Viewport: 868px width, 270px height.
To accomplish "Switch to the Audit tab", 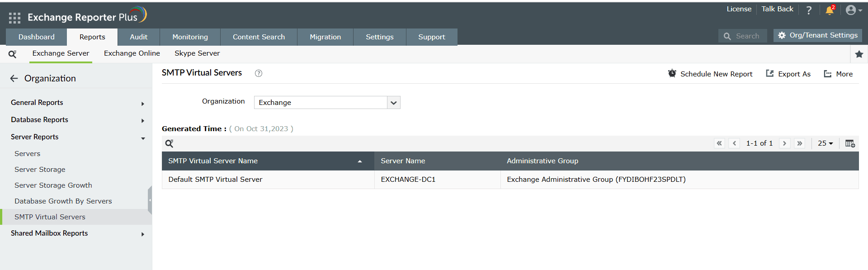I will click(x=139, y=37).
